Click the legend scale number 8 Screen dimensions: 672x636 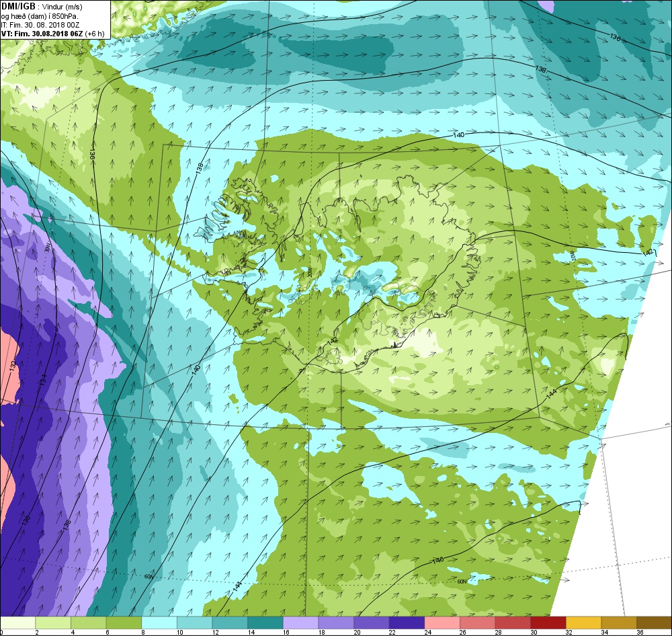(143, 632)
